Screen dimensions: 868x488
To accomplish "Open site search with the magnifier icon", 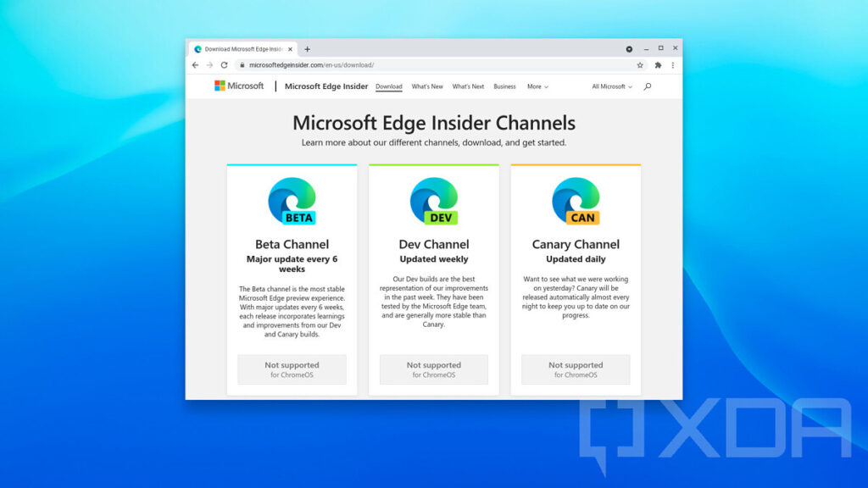I will point(647,86).
